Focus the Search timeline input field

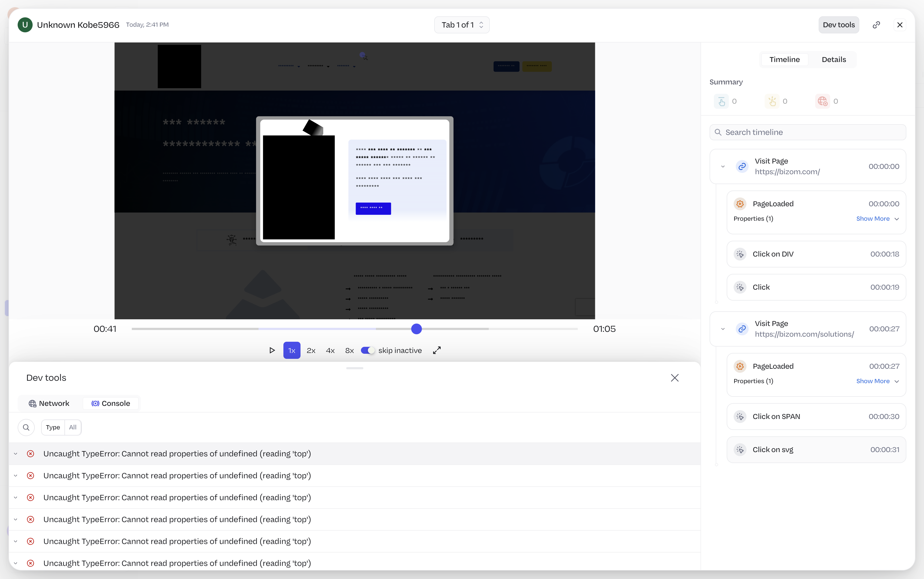(x=807, y=132)
